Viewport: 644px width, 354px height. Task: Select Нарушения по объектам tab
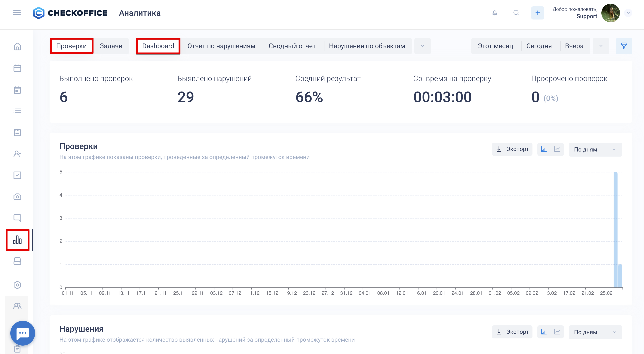367,46
